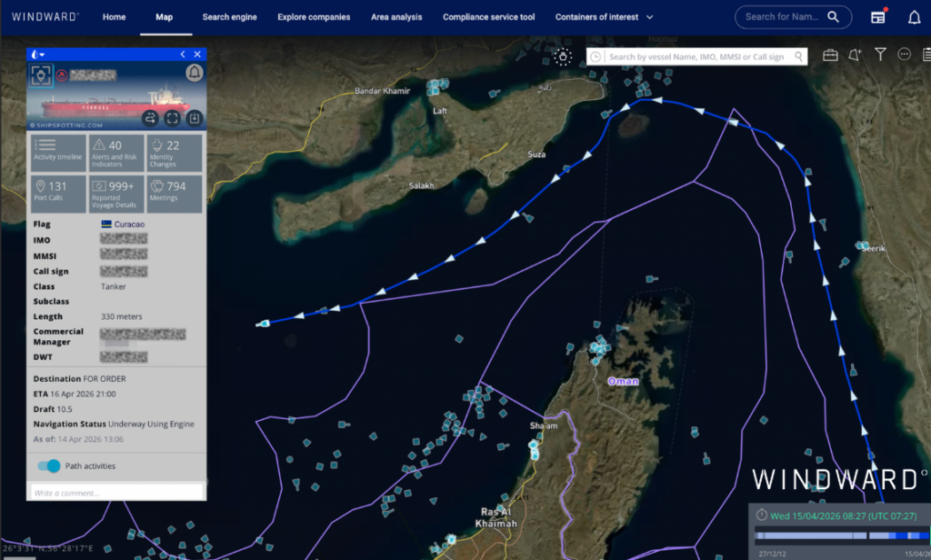931x560 pixels.
Task: Expand the Containers of interest dropdown
Action: point(604,16)
